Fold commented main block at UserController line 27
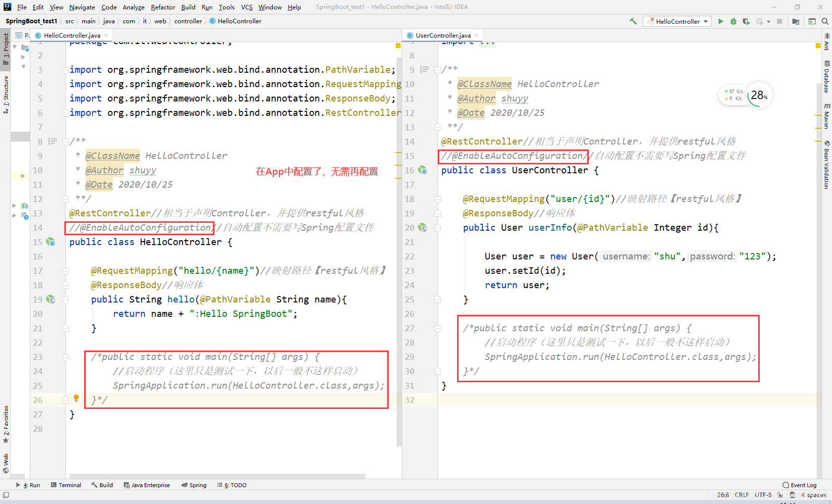The height and width of the screenshot is (504, 832). pyautogui.click(x=437, y=328)
